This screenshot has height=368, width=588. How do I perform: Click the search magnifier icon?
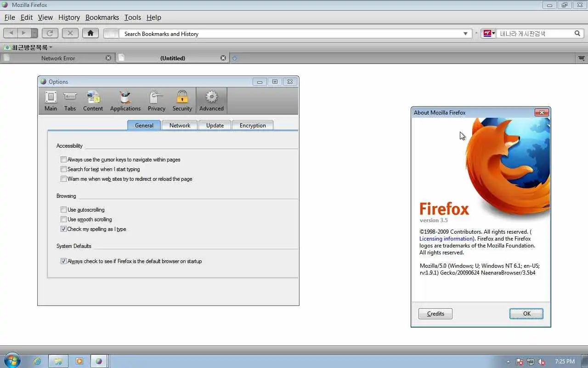(577, 34)
